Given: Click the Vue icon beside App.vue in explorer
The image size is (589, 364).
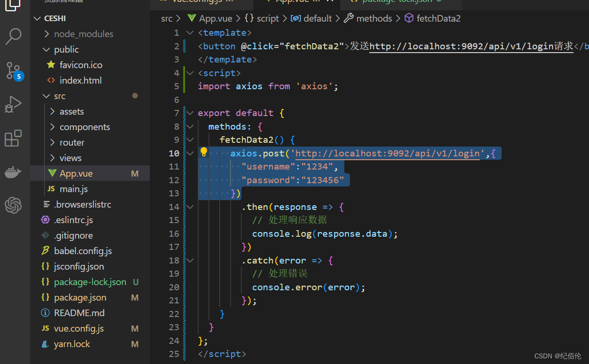Looking at the screenshot, I should coord(52,173).
